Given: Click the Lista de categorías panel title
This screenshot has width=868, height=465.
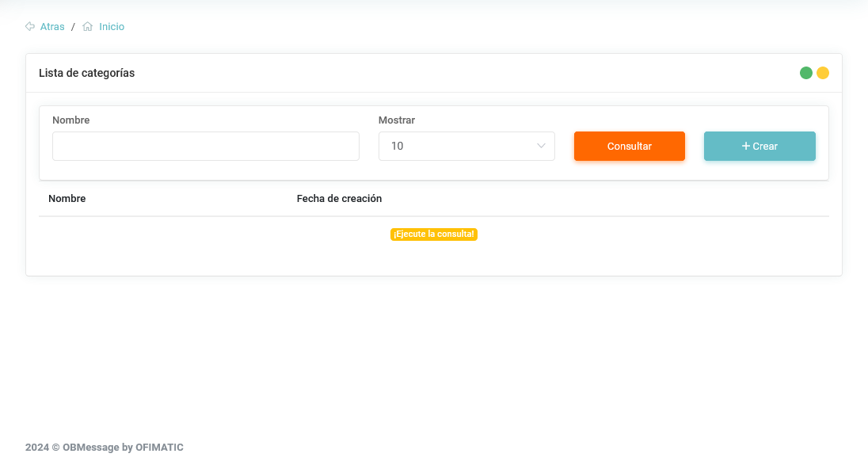Looking at the screenshot, I should point(87,73).
